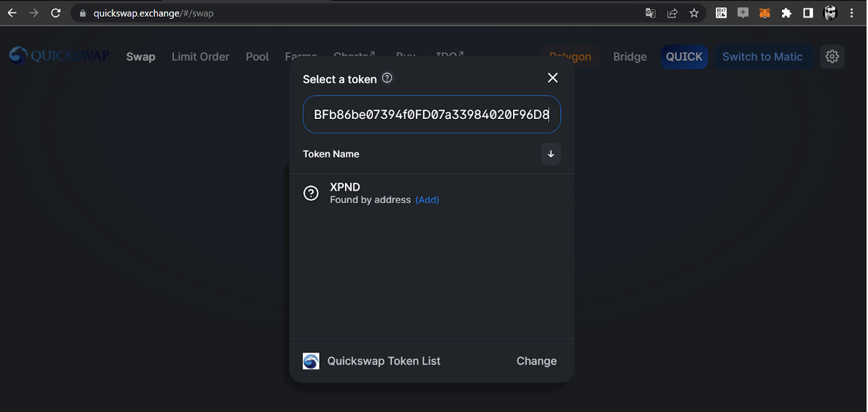Open the MetaMask fox extension
Image resolution: width=868 pixels, height=412 pixels.
click(764, 13)
